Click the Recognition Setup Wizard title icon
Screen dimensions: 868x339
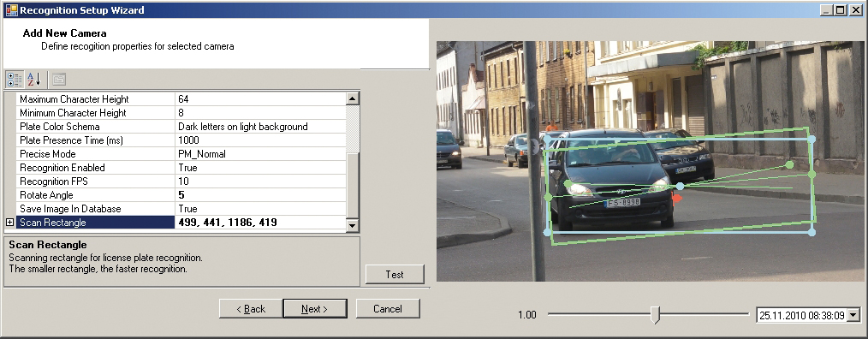pyautogui.click(x=10, y=10)
